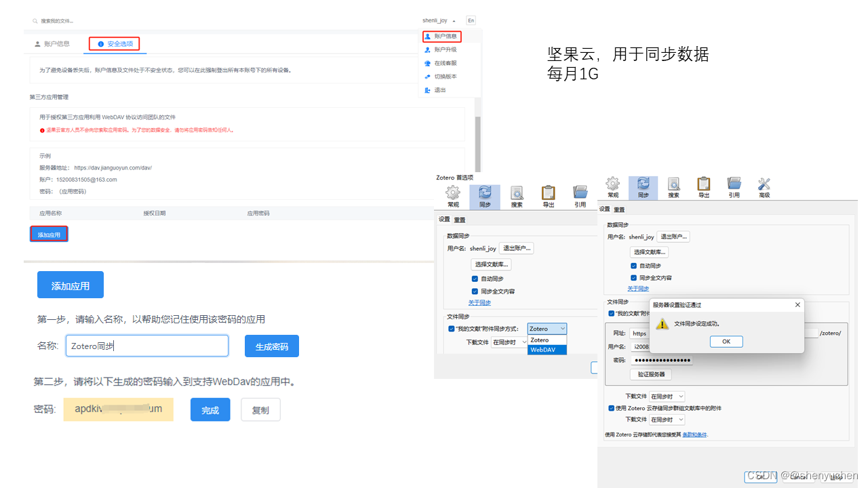Click 选择文献库... in Zotero window with verification dialog

[x=650, y=252]
